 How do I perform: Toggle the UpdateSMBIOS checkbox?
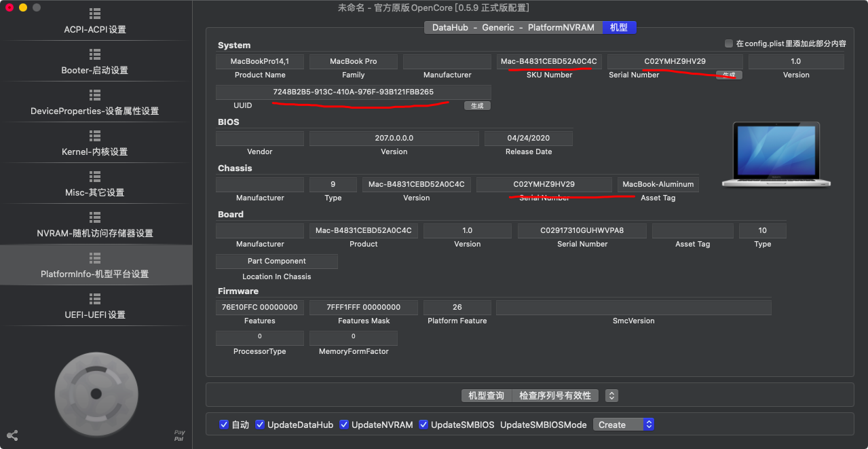(x=423, y=425)
